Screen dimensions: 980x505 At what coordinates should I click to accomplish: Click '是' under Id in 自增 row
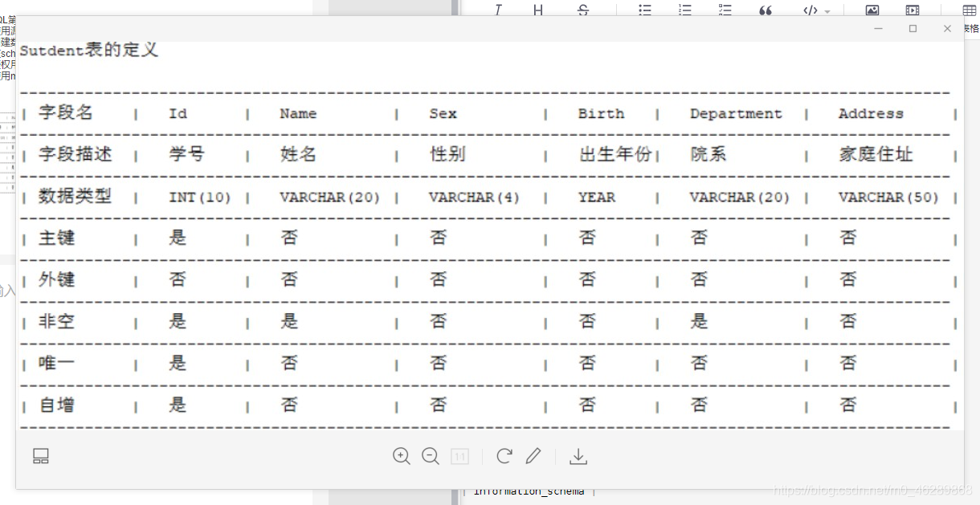[x=178, y=405]
